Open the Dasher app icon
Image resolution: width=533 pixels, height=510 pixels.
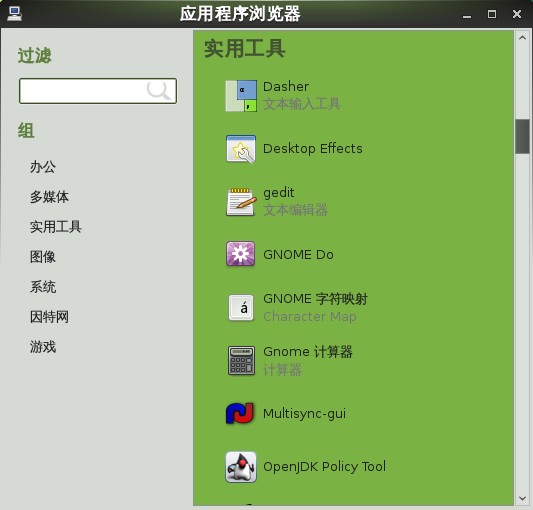coord(241,96)
